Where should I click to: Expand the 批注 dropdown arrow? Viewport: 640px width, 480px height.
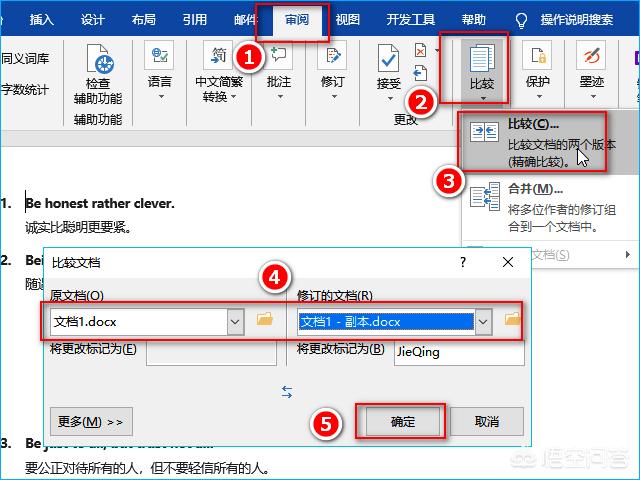click(280, 97)
